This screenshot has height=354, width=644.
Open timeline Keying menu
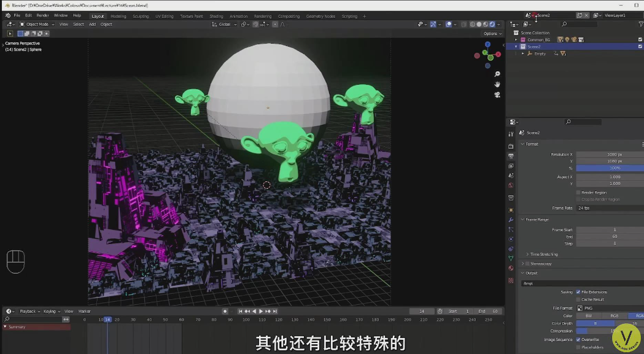pos(52,311)
